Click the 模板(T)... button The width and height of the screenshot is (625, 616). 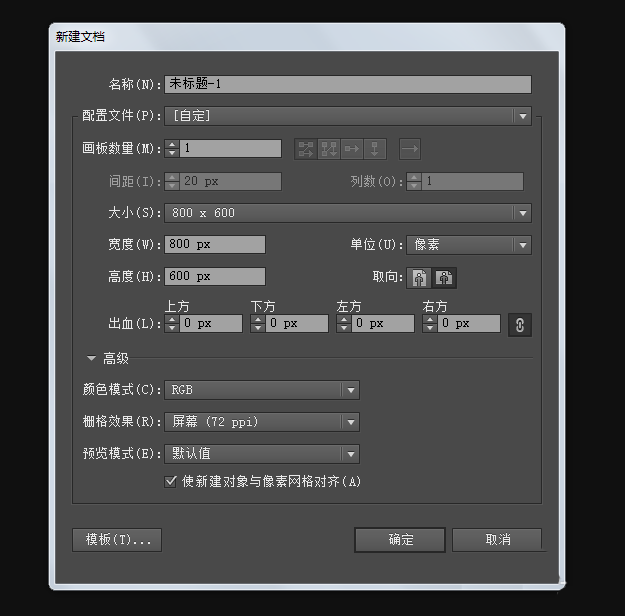pyautogui.click(x=117, y=540)
